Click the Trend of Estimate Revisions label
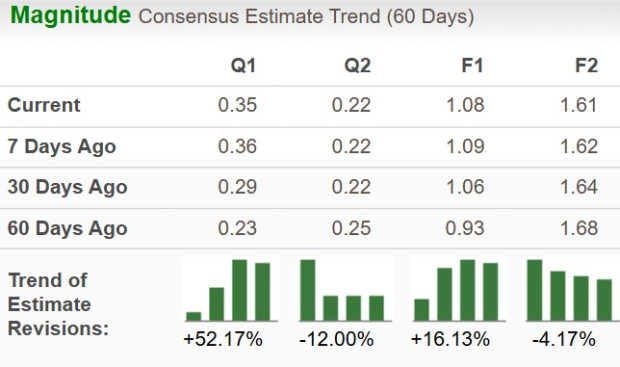This screenshot has height=367, width=620. tap(58, 305)
